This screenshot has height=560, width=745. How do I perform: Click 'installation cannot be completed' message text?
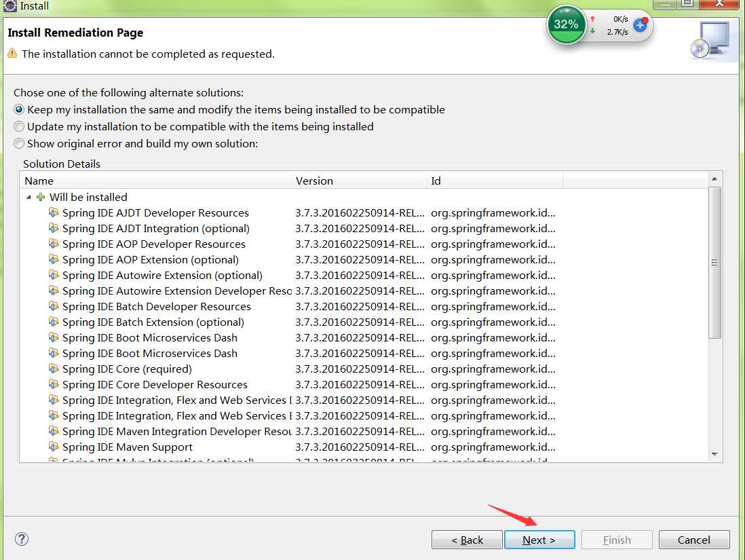148,54
